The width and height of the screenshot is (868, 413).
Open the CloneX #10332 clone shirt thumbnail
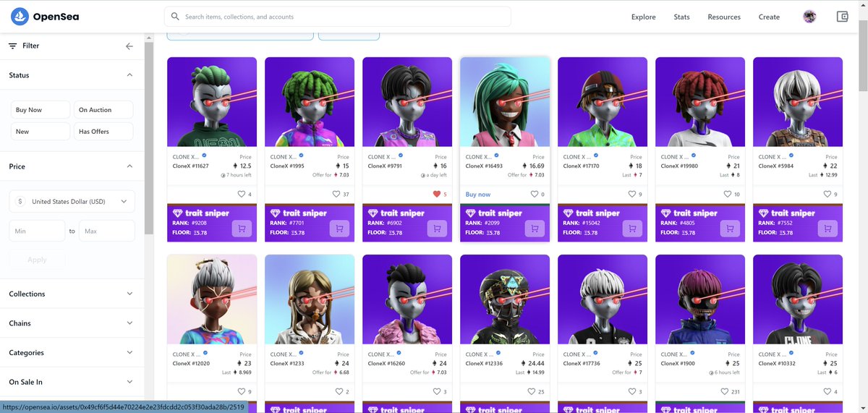click(798, 299)
